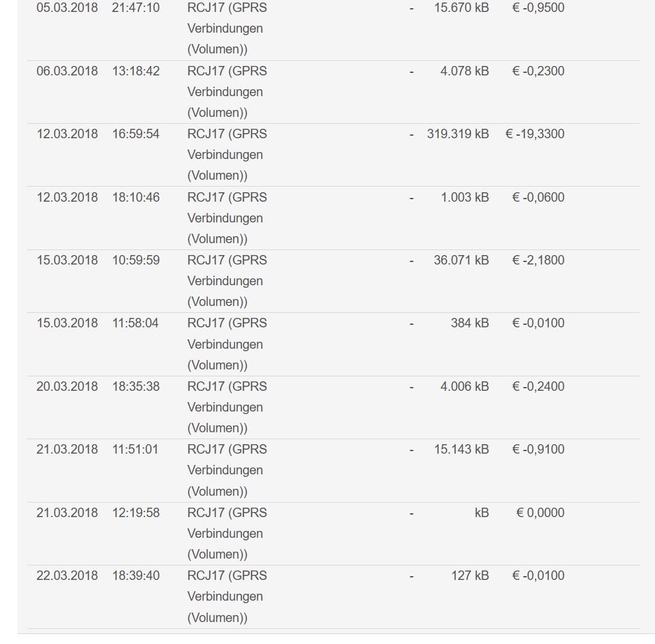This screenshot has height=644, width=655.
Task: Select the 15.143 kB volume entry
Action: tap(461, 449)
